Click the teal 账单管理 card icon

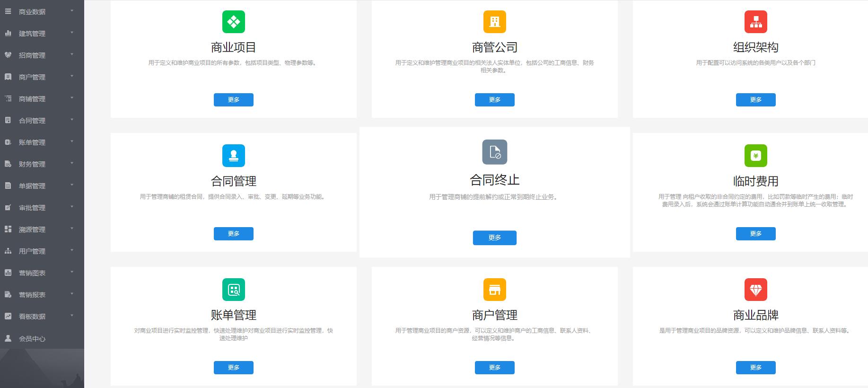point(234,290)
